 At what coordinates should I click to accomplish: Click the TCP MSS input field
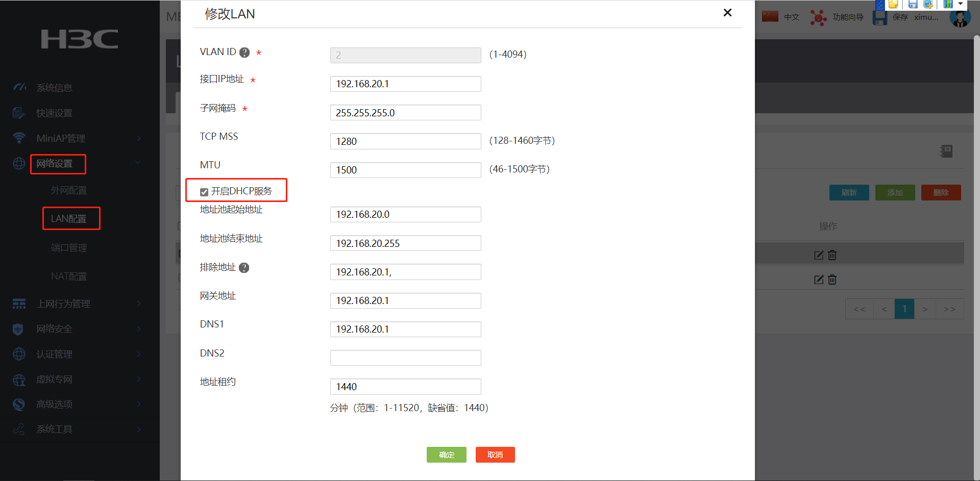(406, 141)
